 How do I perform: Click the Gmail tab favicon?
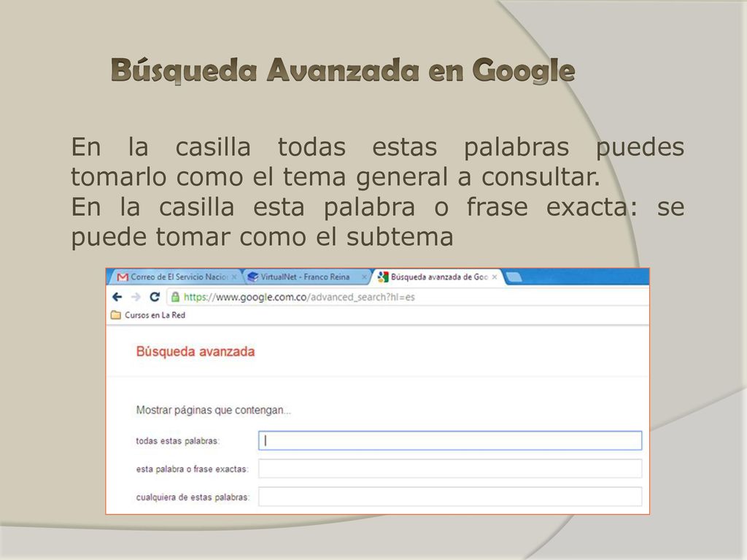[x=123, y=277]
